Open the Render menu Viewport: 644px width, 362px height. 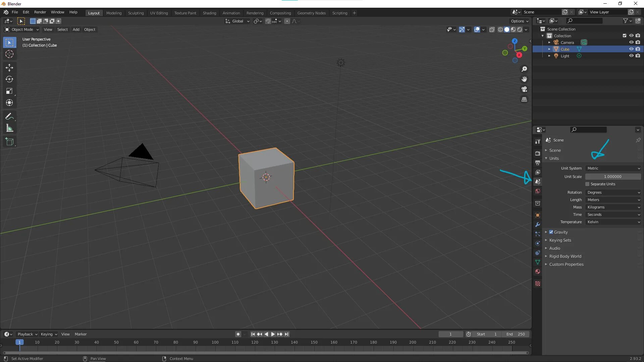point(40,12)
